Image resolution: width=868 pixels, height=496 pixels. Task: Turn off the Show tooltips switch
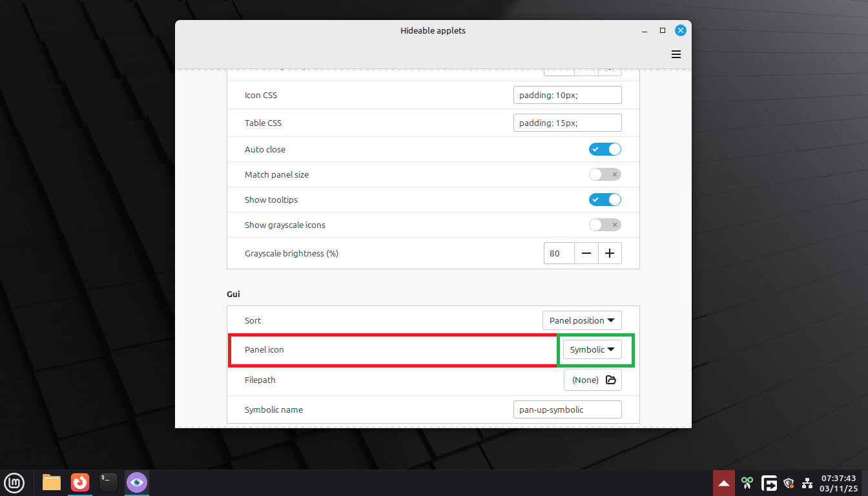[x=604, y=200]
